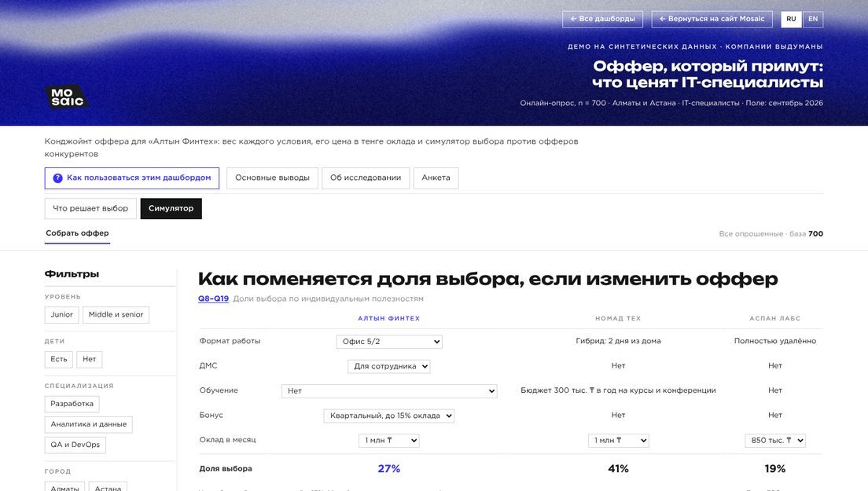The image size is (868, 491).
Task: Open the 'Анкета' questionnaire
Action: coord(436,178)
